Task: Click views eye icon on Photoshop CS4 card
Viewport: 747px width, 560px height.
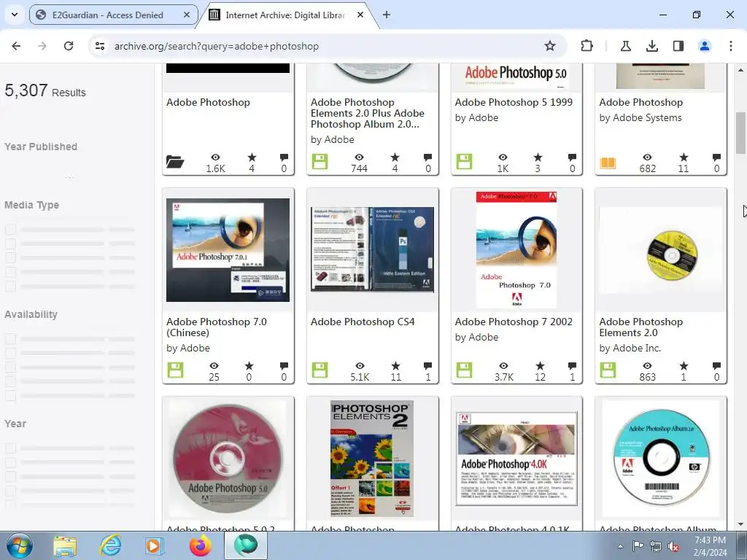Action: [360, 366]
